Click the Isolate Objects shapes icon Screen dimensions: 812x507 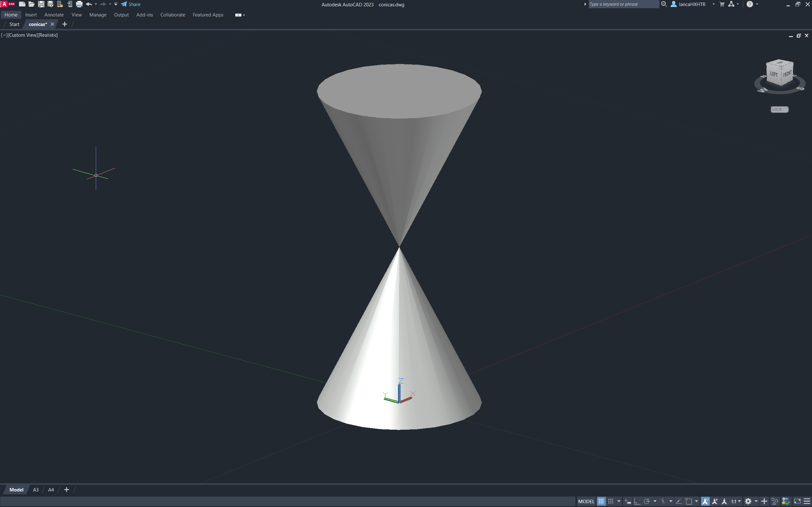point(775,501)
